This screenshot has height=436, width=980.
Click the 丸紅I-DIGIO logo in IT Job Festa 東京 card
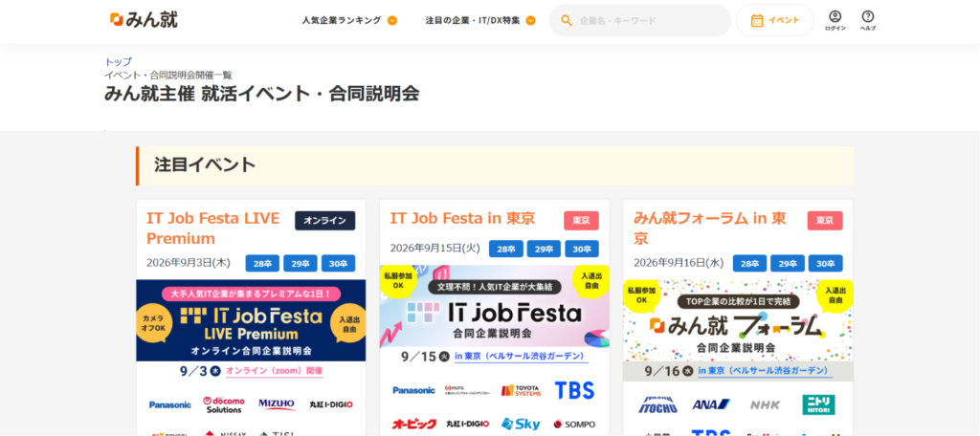pyautogui.click(x=467, y=425)
